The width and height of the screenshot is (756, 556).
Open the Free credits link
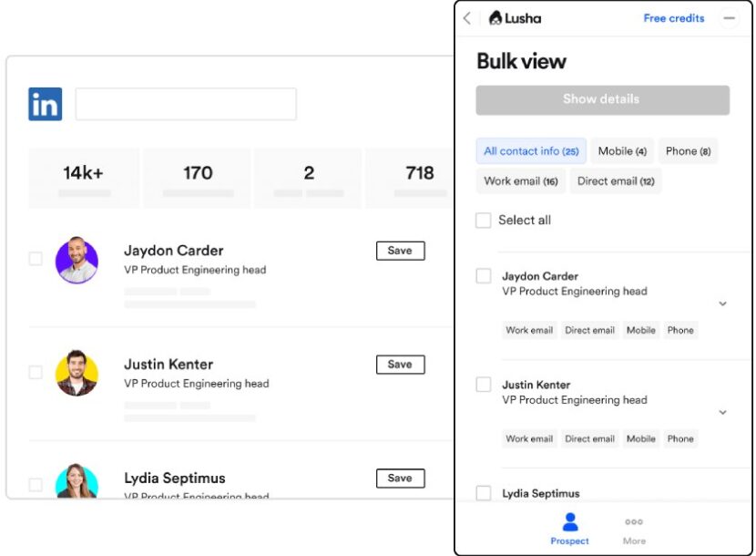click(x=674, y=18)
